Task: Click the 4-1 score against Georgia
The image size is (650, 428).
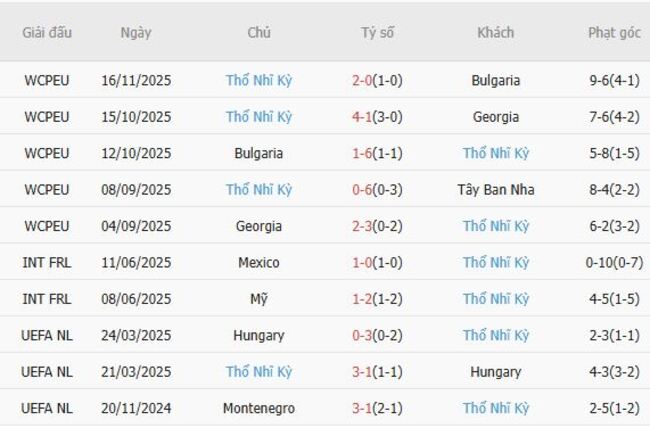Action: [377, 117]
